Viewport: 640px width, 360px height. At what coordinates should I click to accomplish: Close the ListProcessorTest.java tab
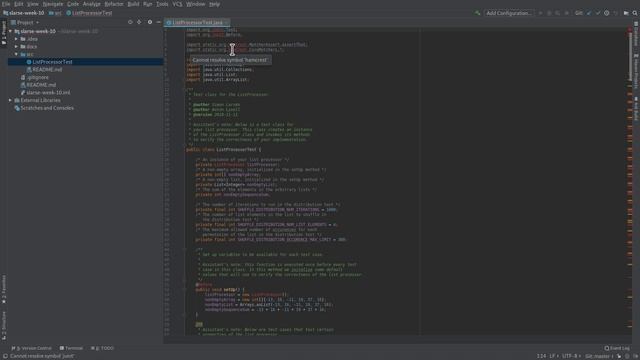click(x=227, y=23)
